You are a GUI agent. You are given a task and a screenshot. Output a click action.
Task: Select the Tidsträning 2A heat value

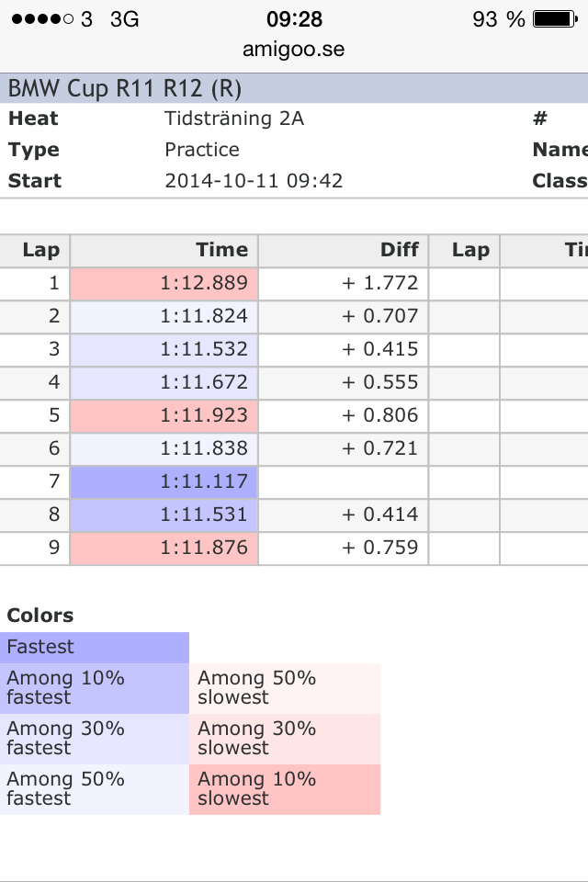[234, 119]
